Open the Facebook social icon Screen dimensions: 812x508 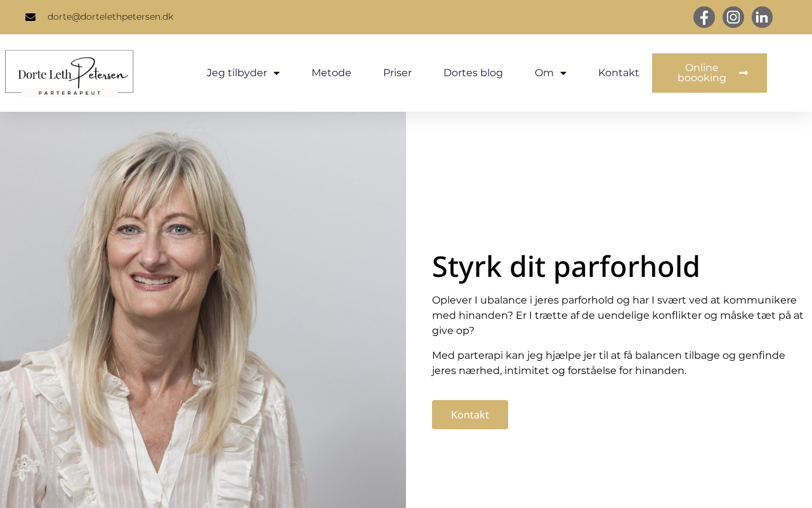[704, 17]
